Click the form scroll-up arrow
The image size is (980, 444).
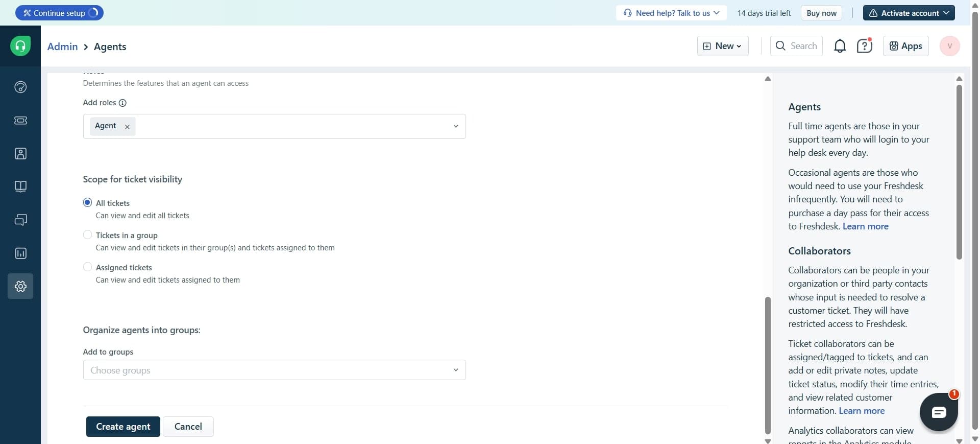point(768,79)
